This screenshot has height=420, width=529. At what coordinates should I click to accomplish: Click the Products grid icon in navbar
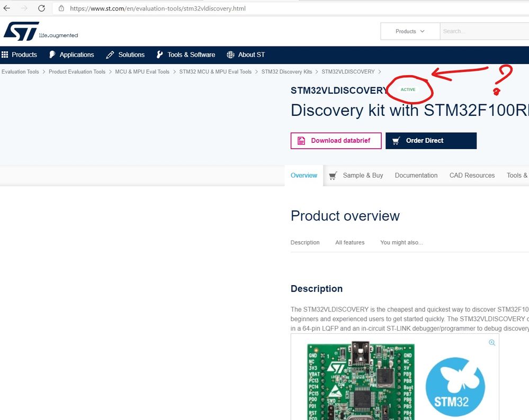click(5, 54)
